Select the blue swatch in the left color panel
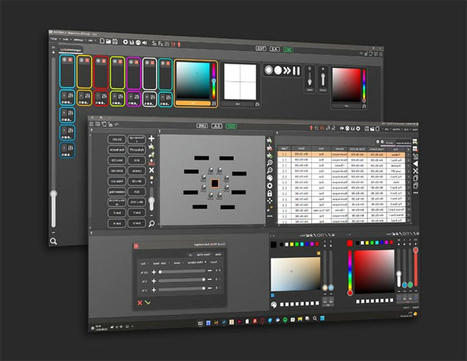This screenshot has width=467, height=361. click(307, 244)
